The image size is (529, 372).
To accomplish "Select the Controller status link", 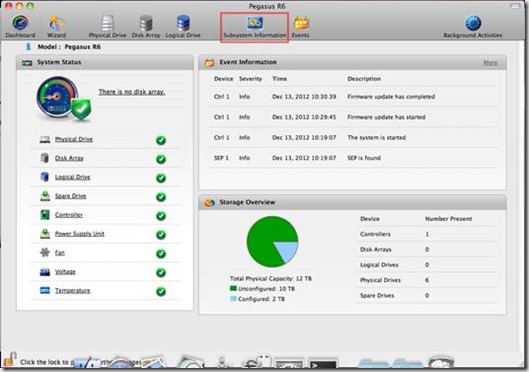I will [69, 215].
